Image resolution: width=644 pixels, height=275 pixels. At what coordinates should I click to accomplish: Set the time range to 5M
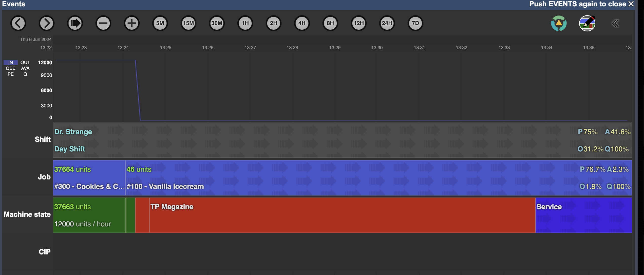click(160, 23)
